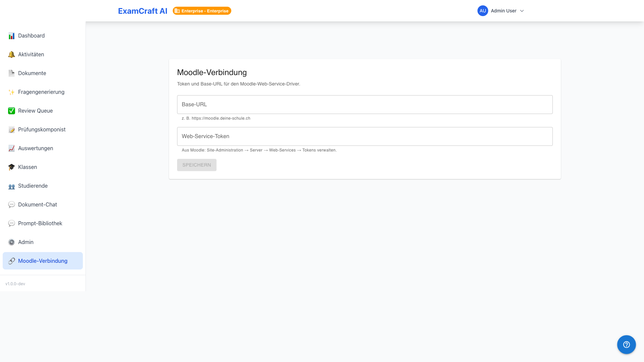Click the Klassen graduation cap icon

[x=11, y=167]
